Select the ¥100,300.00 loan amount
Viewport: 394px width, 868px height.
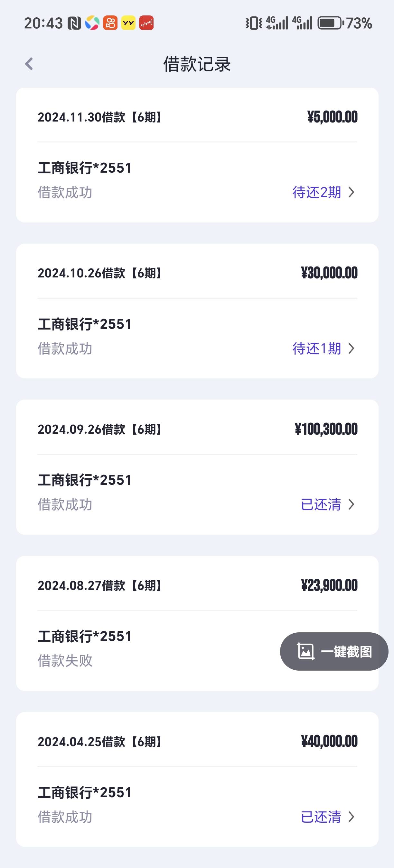(326, 429)
